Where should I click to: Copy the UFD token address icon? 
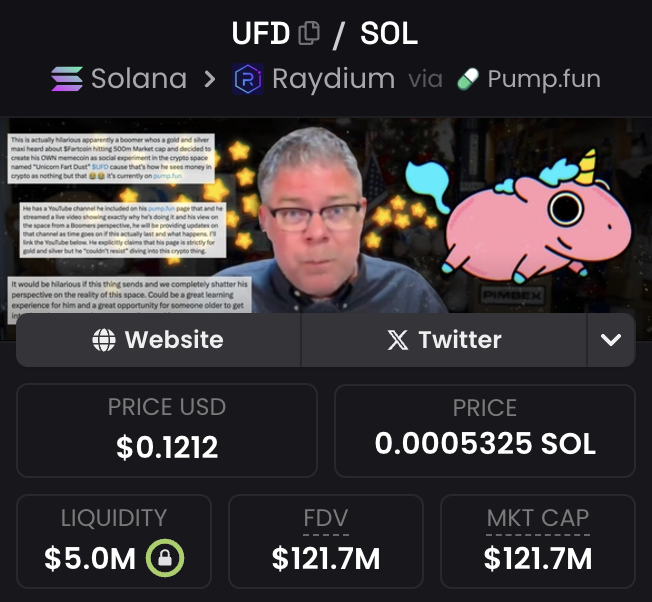click(309, 33)
